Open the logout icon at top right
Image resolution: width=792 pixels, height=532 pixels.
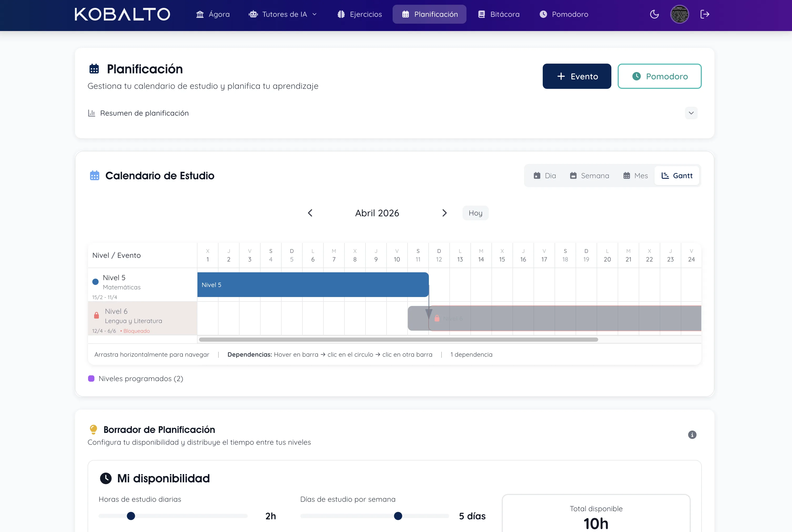tap(705, 14)
